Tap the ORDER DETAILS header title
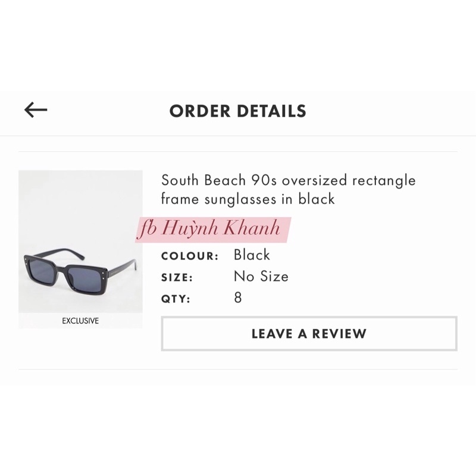This screenshot has width=476, height=476. click(238, 111)
